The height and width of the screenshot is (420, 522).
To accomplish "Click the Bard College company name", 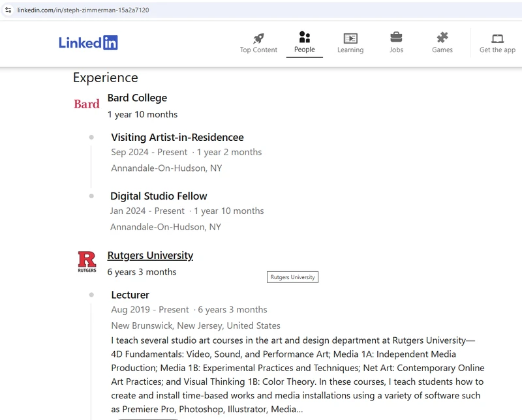I will [137, 98].
